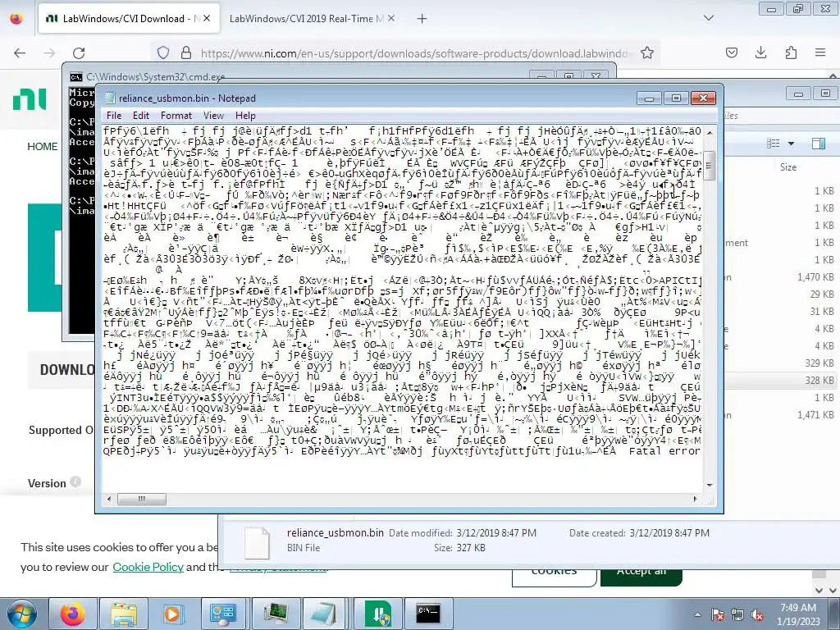Open the Notepad taskbar button
840x630 pixels.
325,614
